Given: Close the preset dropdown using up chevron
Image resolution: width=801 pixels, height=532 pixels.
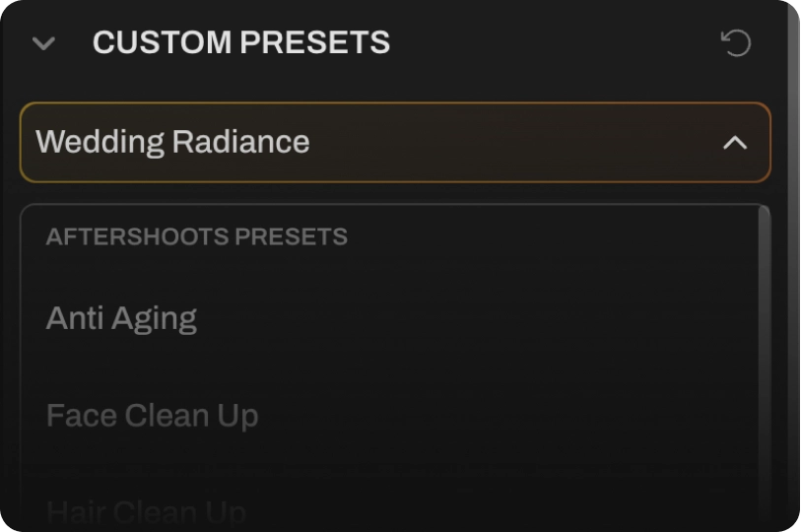Looking at the screenshot, I should 735,143.
